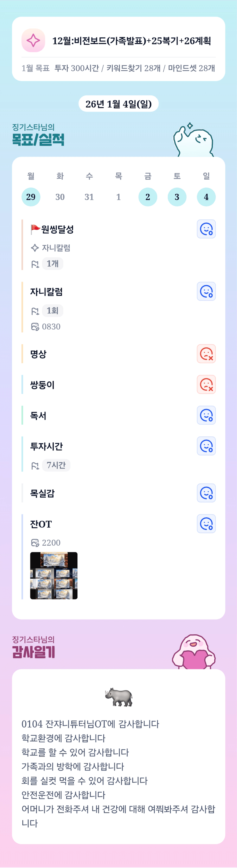Click the 쌍둥이 red failed face icon
This screenshot has height=868, width=237.
(206, 384)
